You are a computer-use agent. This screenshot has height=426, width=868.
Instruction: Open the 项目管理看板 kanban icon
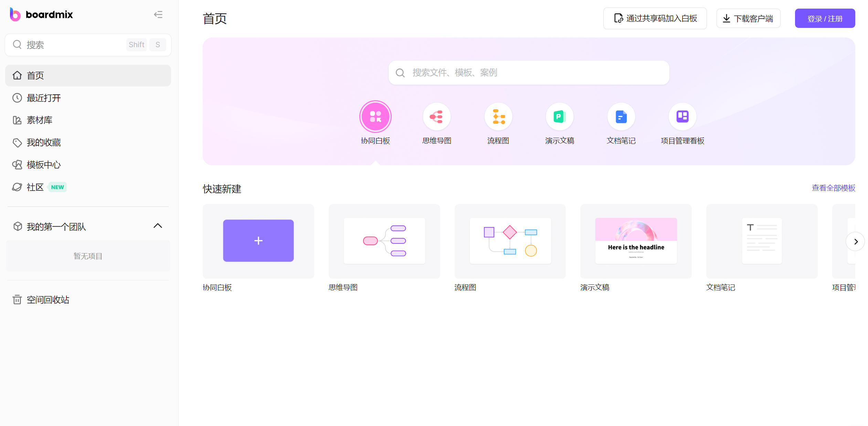682,117
